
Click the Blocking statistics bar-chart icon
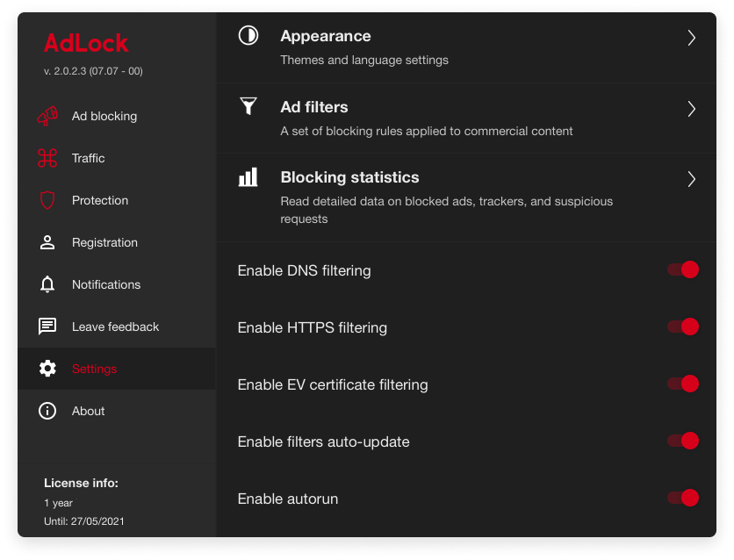click(248, 177)
